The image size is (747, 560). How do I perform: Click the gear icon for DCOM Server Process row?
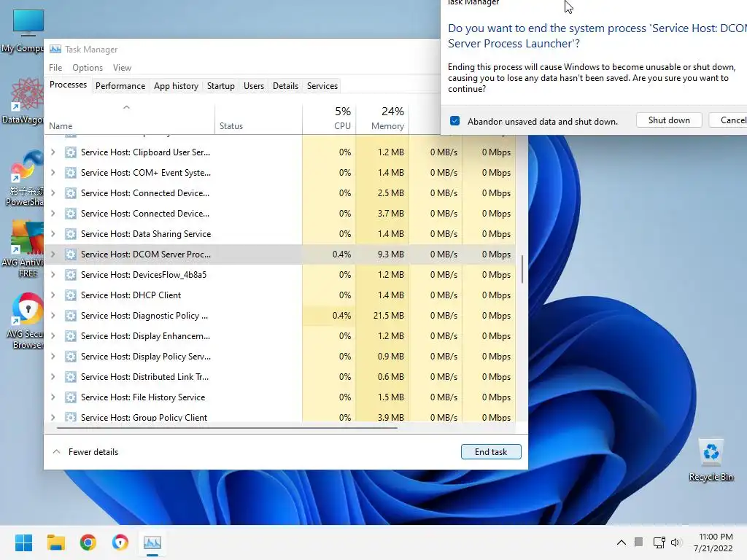[71, 254]
